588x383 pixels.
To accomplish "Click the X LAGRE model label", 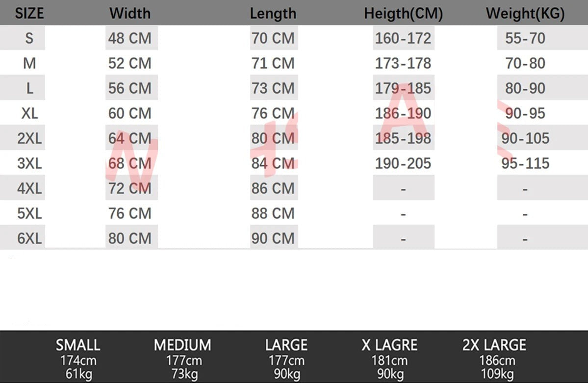I will click(389, 345).
